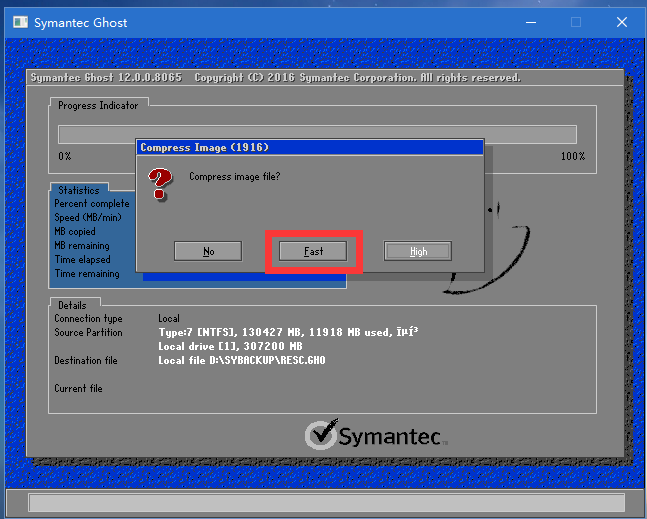Click 'Local drive [1], 307200 MB' text
This screenshot has height=519, width=647.
230,346
